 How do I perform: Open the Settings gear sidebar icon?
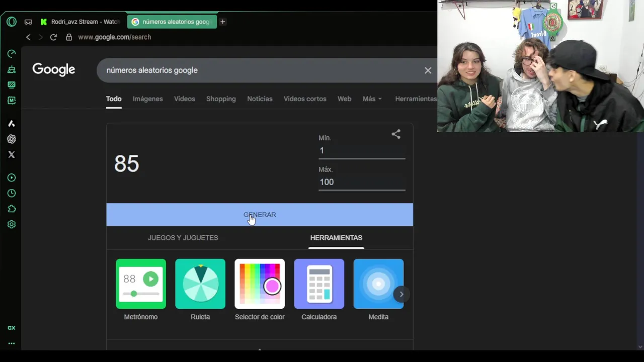(12, 225)
